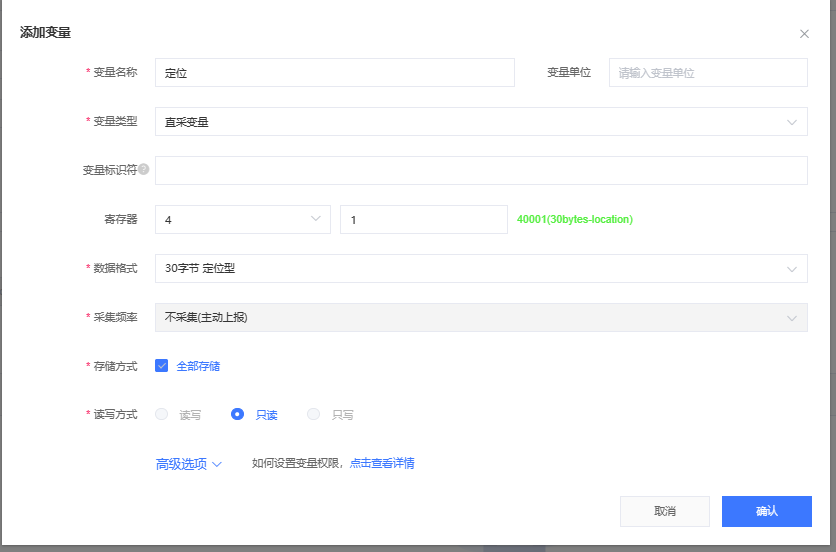Click the 变量名称 input field containing 定位
Image resolution: width=836 pixels, height=552 pixels.
click(334, 73)
